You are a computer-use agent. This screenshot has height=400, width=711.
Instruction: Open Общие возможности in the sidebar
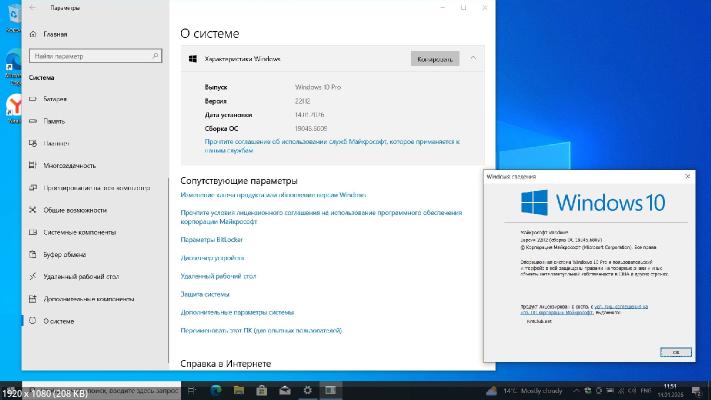[74, 210]
